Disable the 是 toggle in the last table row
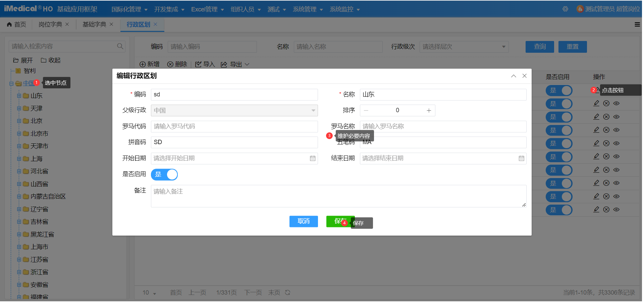The height and width of the screenshot is (303, 644). tap(559, 210)
